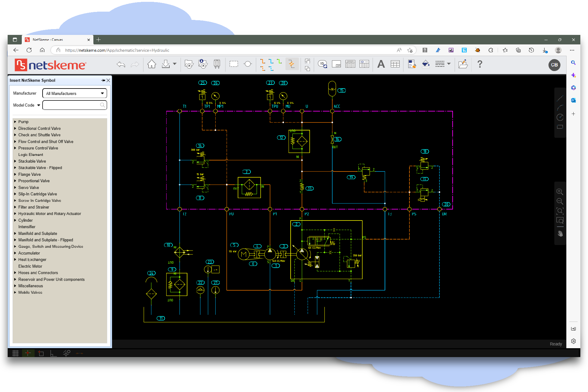
Task: Select the Electric Motor entry
Action: pyautogui.click(x=30, y=266)
